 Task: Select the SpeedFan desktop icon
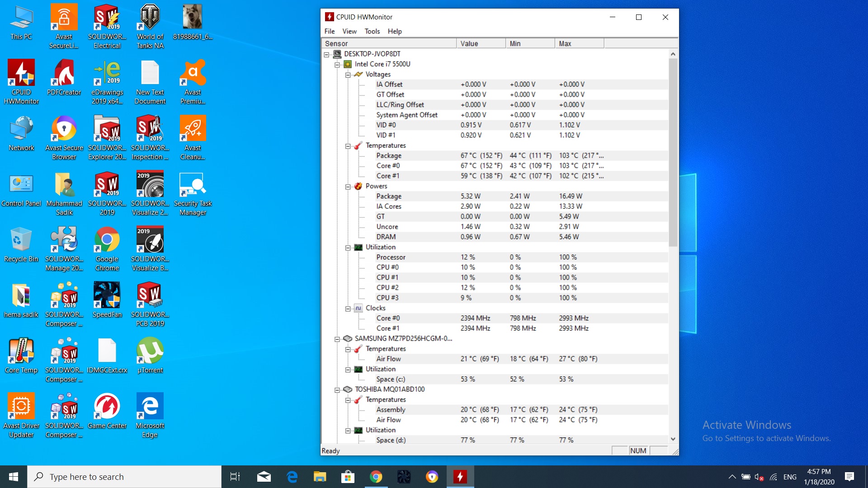coord(107,300)
